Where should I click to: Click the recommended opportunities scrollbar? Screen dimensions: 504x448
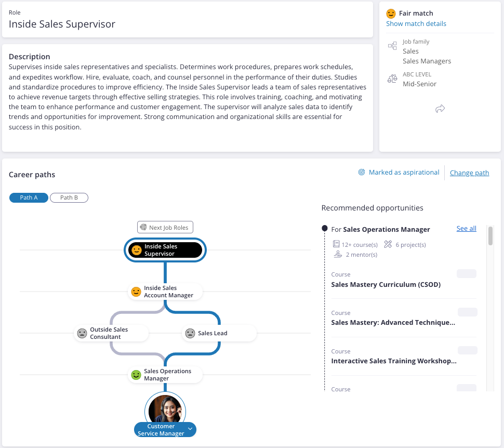click(x=490, y=236)
